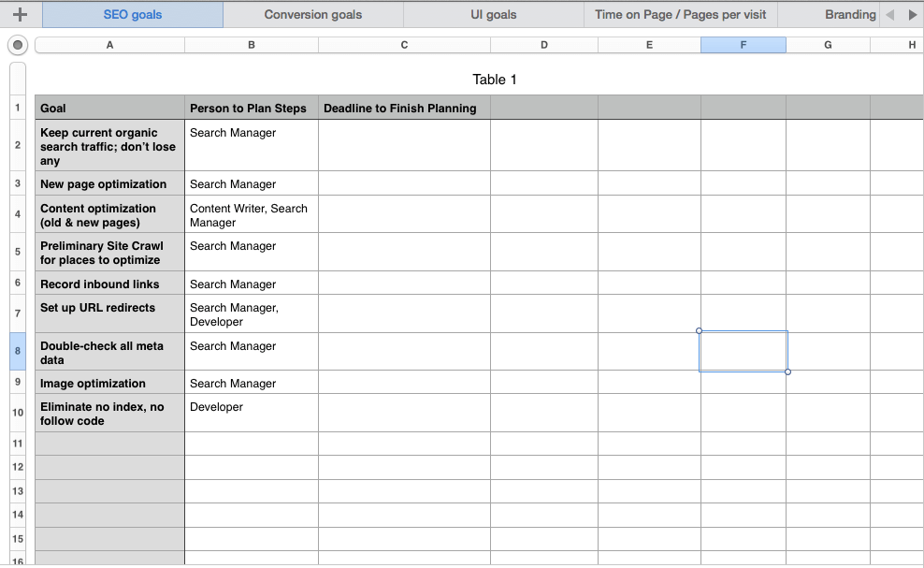Screen dimensions: 924x568
Task: Open Time on Page / Pages per visit tab
Action: [681, 15]
